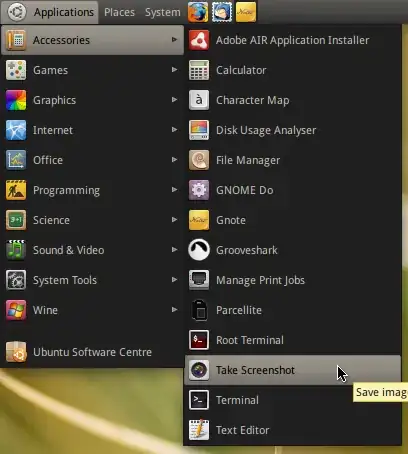Select the System Tools category label
Viewport: 408px width, 454px height.
click(65, 280)
